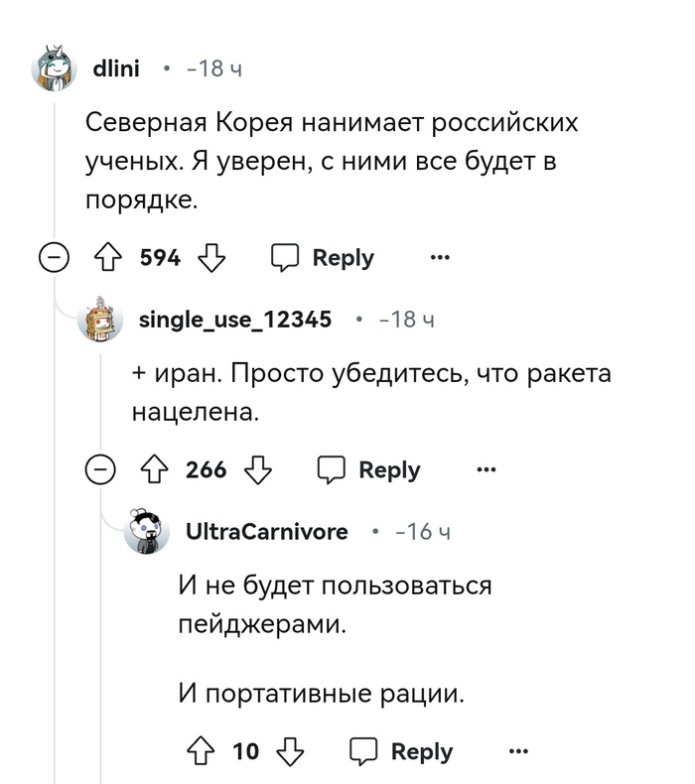Downvote UltraCarnivore's comment with 10 points
Screen dimensions: 695x784
point(289,751)
